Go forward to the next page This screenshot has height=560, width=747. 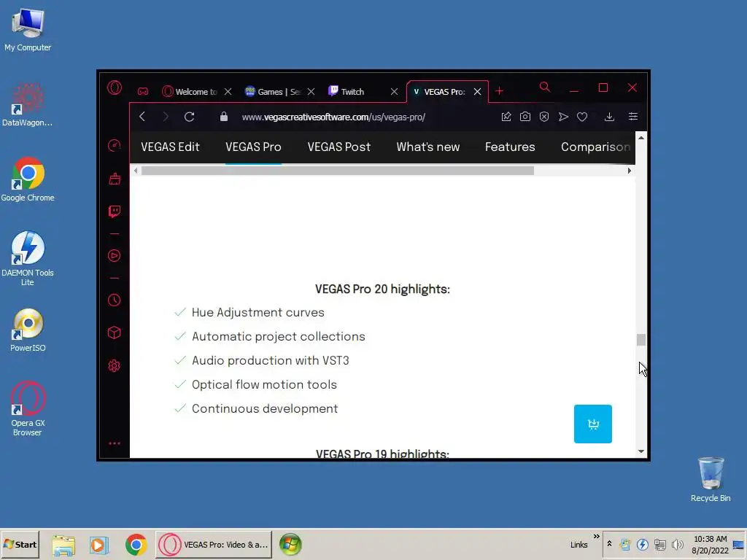click(166, 117)
